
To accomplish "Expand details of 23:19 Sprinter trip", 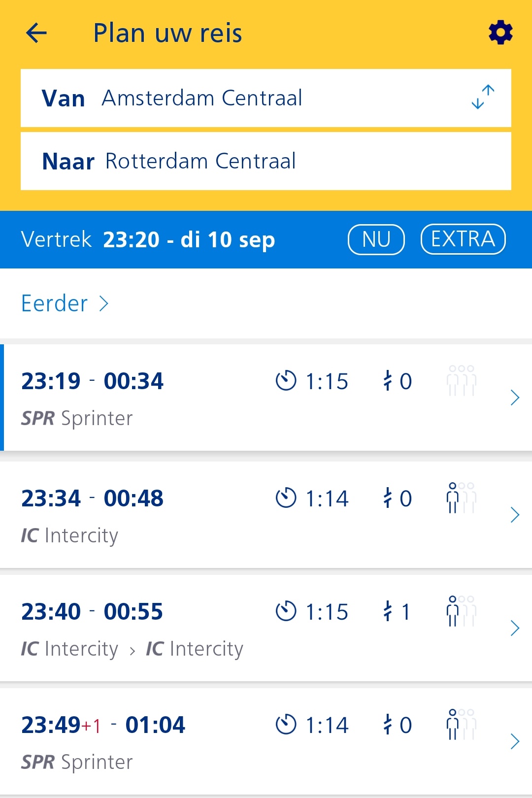I will coord(515,398).
